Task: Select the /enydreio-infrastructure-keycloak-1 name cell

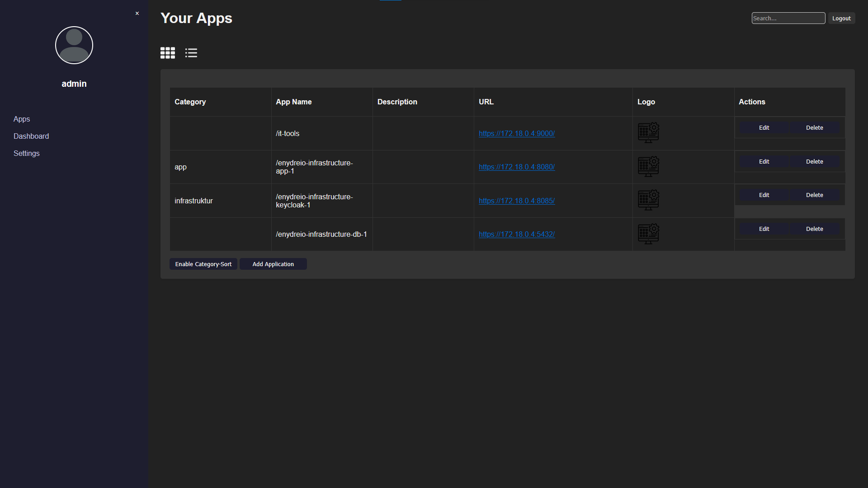Action: point(322,201)
